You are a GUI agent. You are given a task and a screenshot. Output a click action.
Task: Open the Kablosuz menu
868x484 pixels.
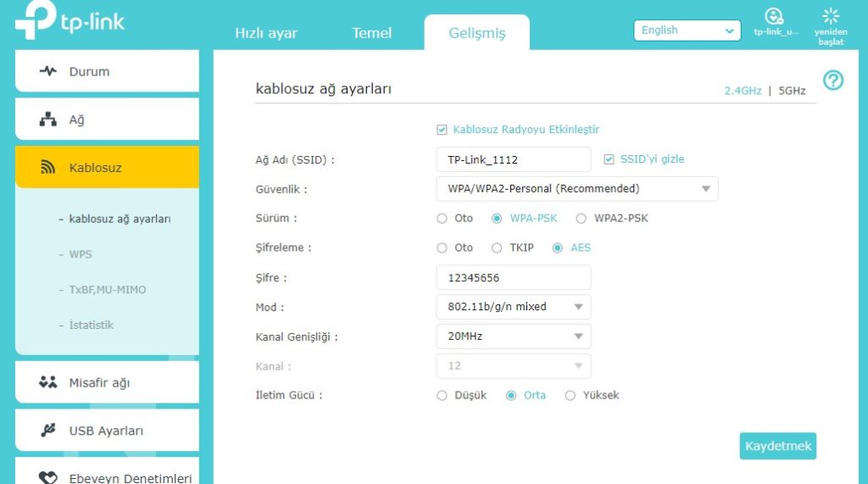pyautogui.click(x=107, y=167)
